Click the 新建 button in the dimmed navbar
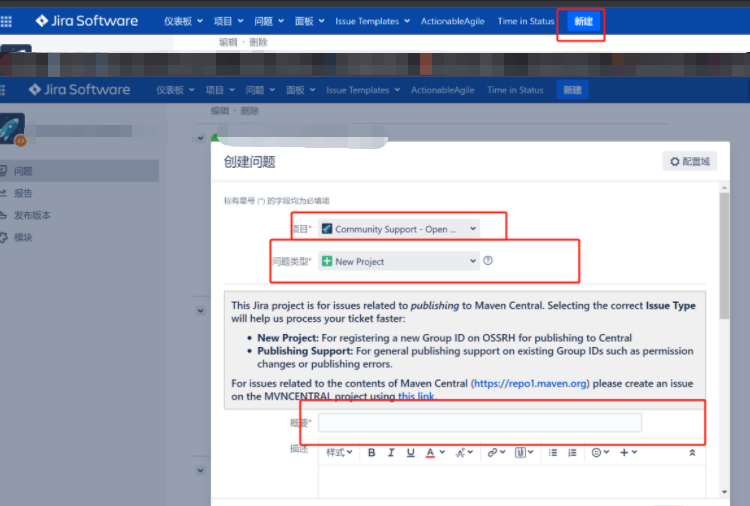 pyautogui.click(x=573, y=90)
